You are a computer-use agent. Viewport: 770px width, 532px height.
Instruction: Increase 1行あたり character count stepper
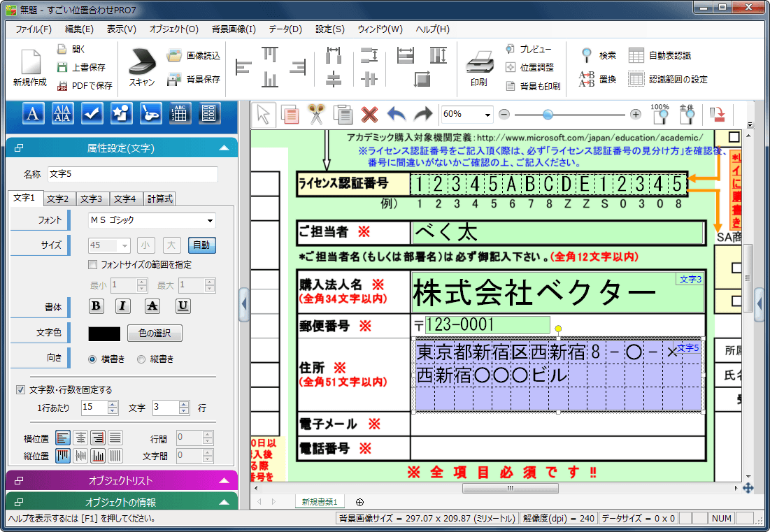tap(113, 404)
